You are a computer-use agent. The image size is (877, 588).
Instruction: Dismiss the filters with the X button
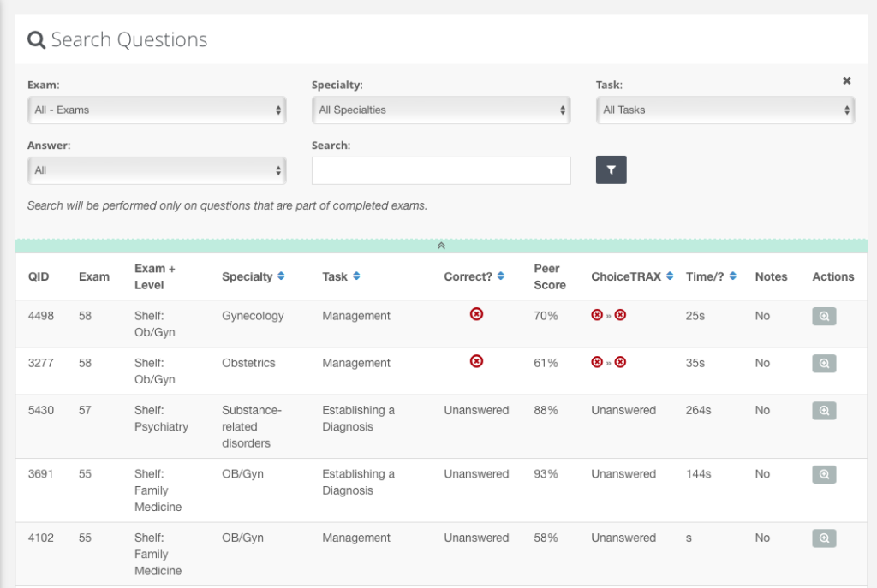pos(846,80)
